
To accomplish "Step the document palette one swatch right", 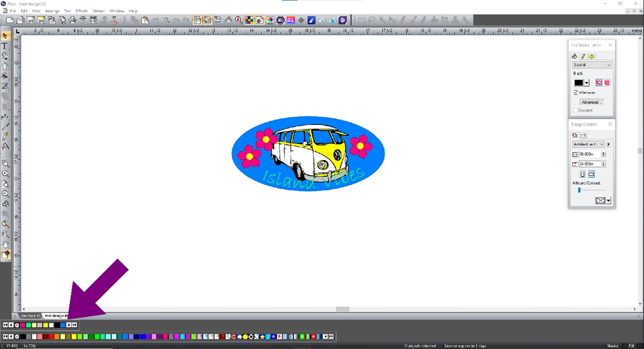I will tap(69, 325).
